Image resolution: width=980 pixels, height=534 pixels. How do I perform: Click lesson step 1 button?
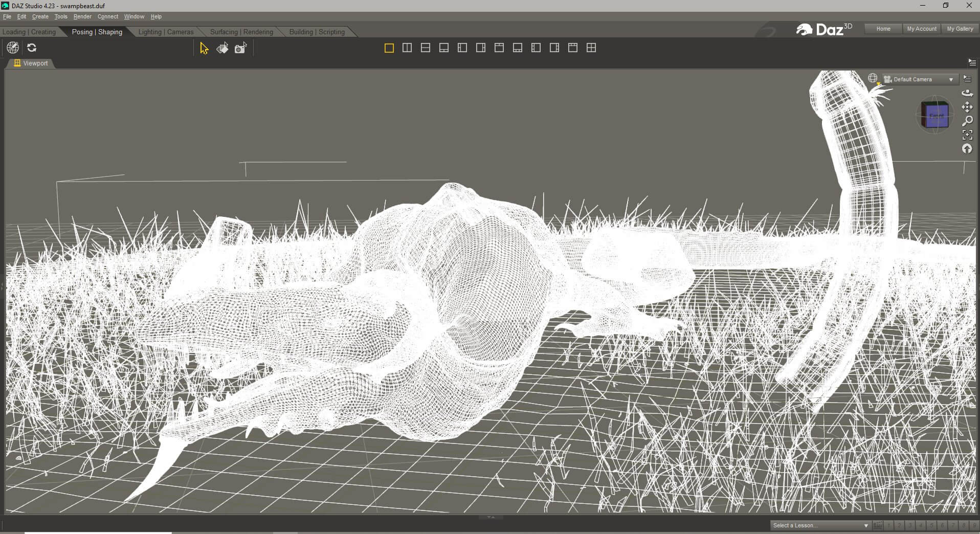(889, 525)
